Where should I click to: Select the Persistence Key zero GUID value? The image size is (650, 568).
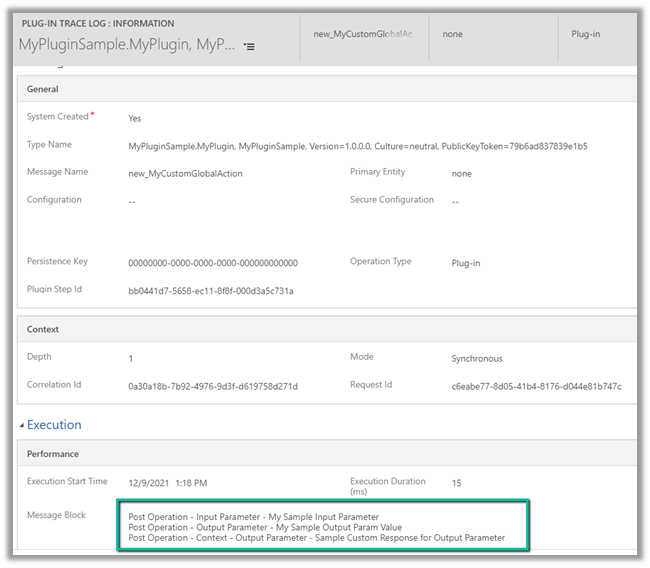pyautogui.click(x=213, y=263)
